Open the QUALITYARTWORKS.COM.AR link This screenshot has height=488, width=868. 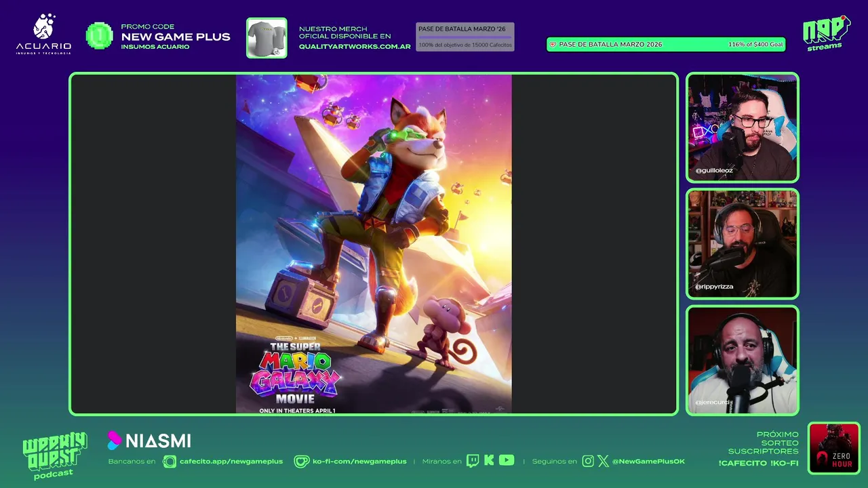[x=355, y=46]
